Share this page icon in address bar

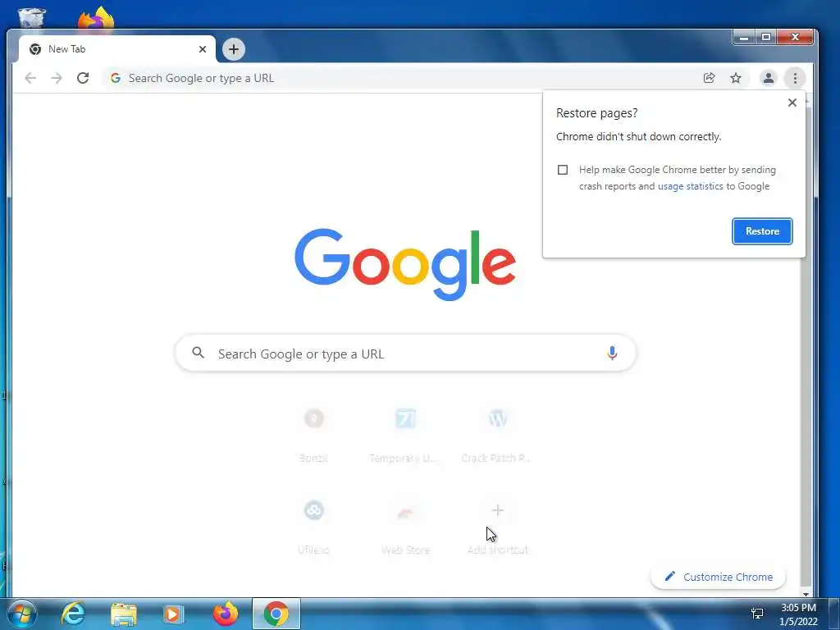pos(710,78)
